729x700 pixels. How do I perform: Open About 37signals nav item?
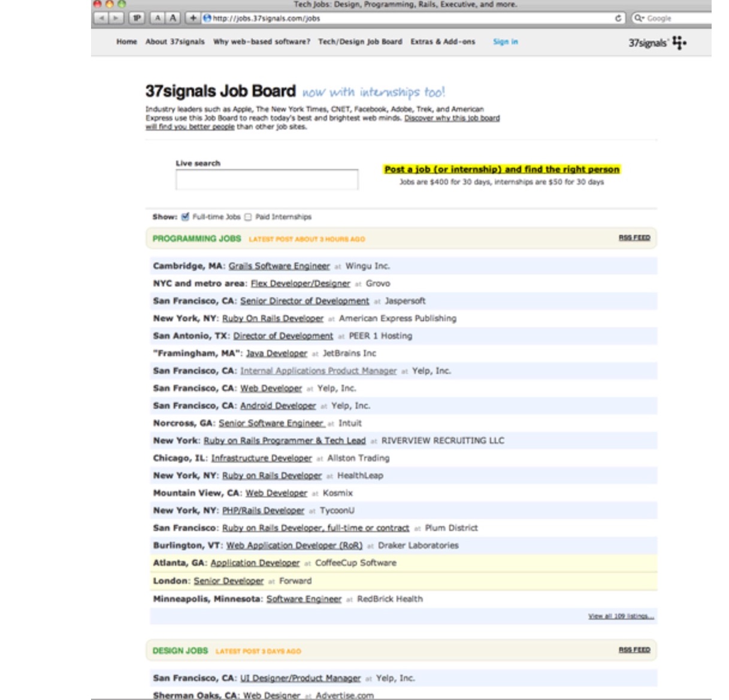(175, 42)
